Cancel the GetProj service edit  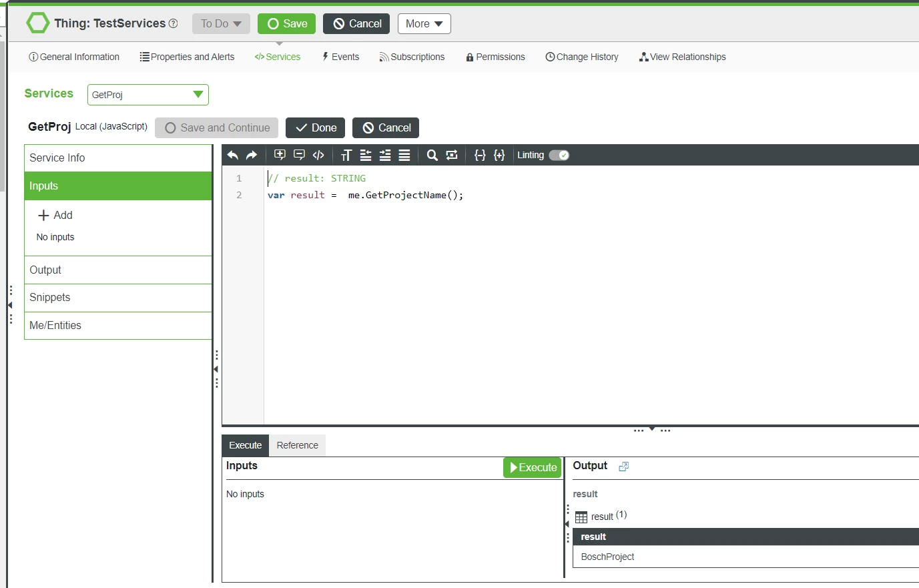[x=386, y=127]
